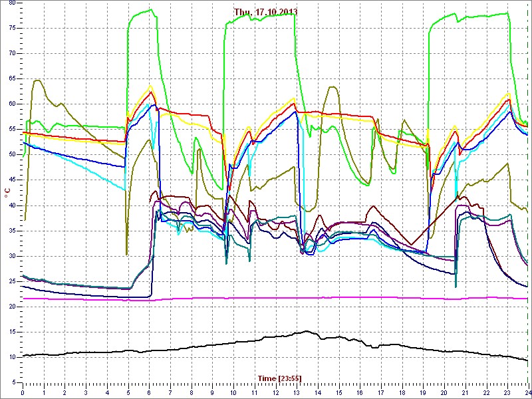
Task: Click hour 22 on the time axis
Action: (486, 393)
